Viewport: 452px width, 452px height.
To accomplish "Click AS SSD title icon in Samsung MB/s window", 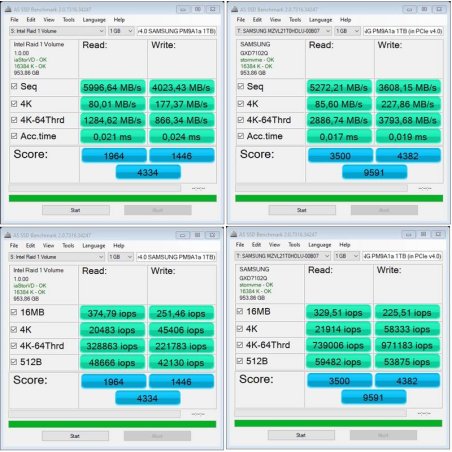I will tap(235, 9).
